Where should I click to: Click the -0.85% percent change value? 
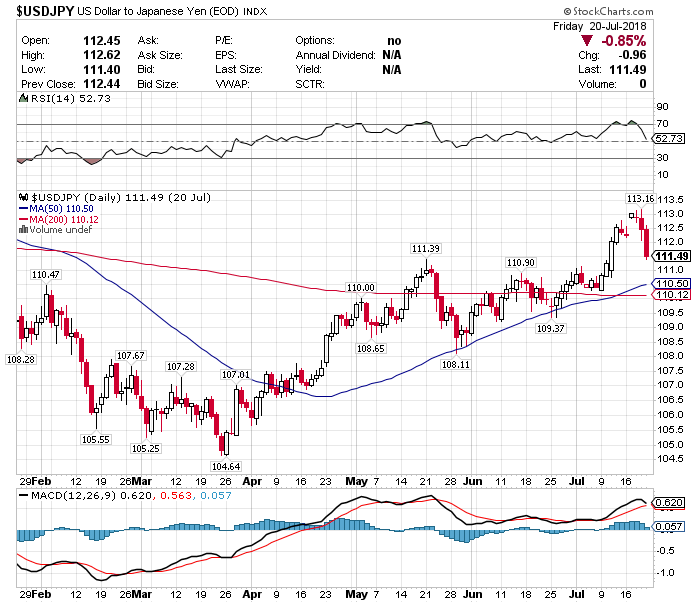[623, 41]
